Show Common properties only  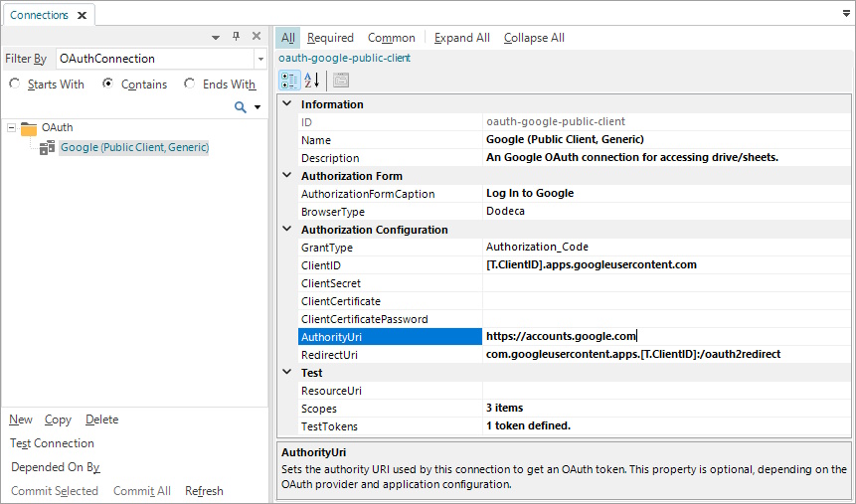392,38
